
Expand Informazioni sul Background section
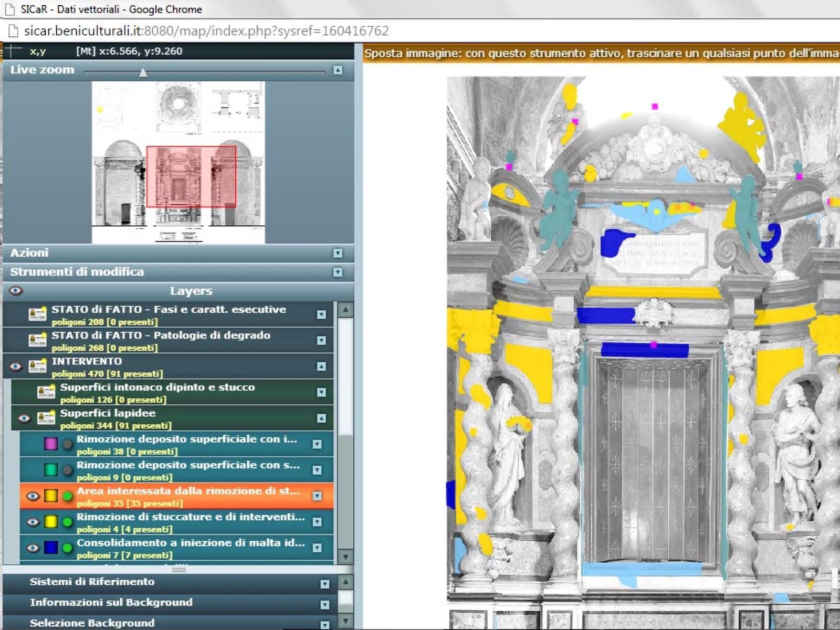[x=325, y=605]
